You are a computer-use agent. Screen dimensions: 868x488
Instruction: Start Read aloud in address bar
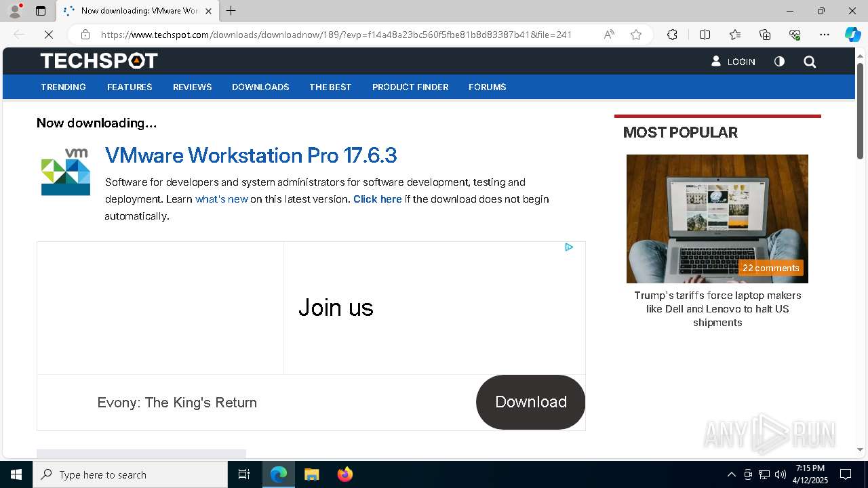(x=609, y=35)
